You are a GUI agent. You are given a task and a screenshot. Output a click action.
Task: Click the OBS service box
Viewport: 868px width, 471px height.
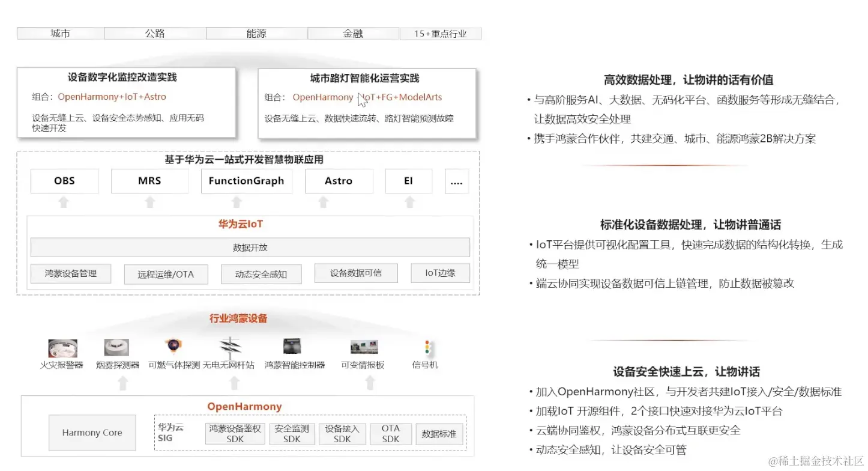coord(64,181)
